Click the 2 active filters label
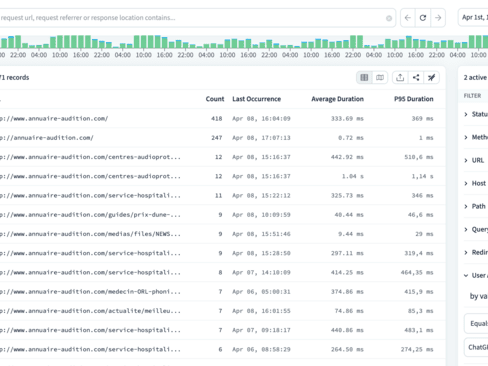Viewport: 488px width, 366px height. 476,78
